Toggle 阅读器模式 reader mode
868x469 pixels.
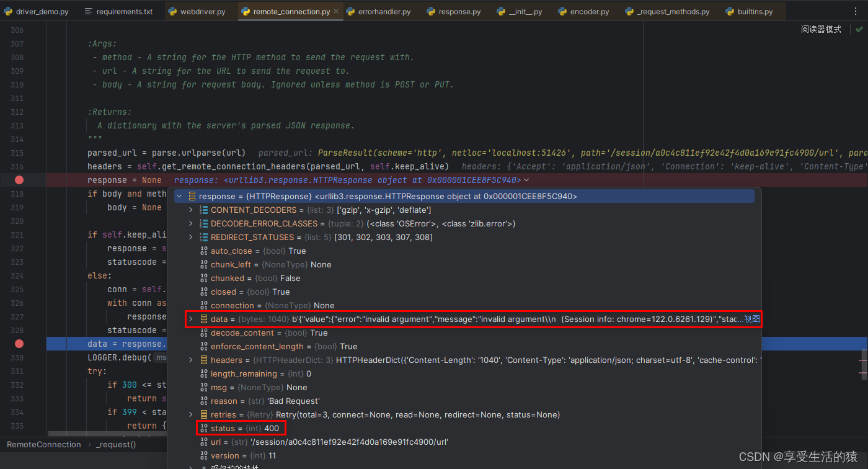coord(821,29)
